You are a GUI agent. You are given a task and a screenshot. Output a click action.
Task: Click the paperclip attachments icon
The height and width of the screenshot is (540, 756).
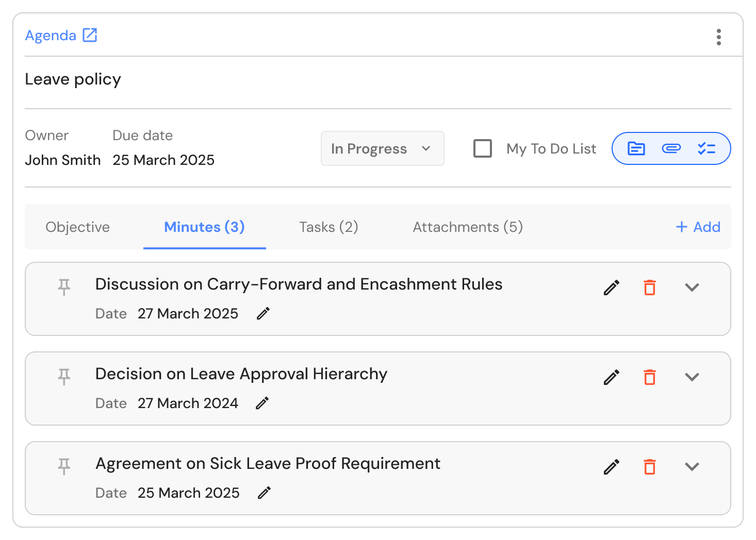click(671, 148)
